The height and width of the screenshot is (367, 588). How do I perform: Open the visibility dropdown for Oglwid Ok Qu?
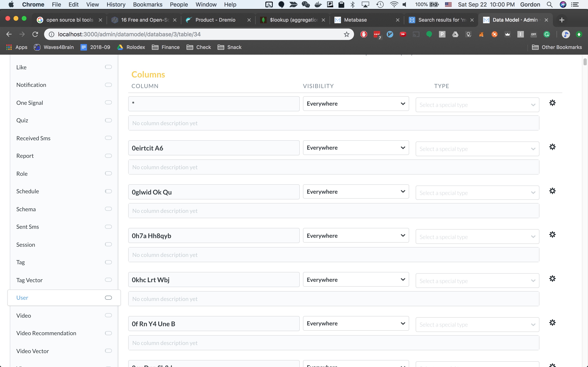coord(355,191)
